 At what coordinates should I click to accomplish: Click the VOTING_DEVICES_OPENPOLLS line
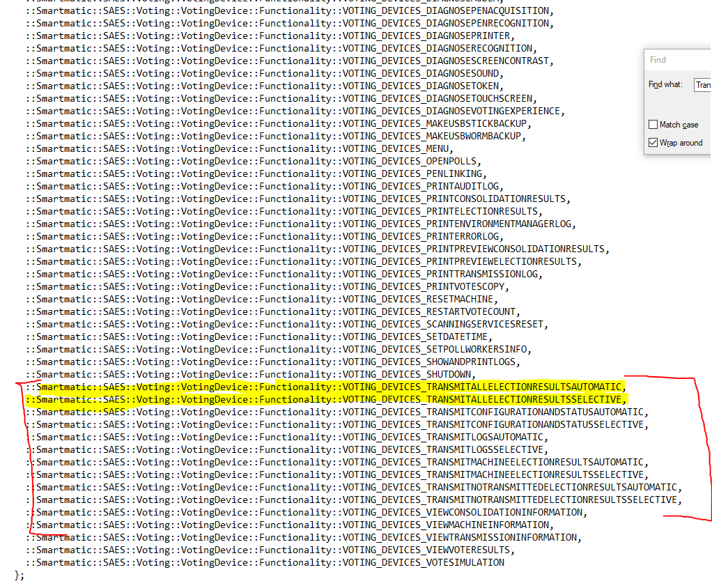pyautogui.click(x=254, y=161)
